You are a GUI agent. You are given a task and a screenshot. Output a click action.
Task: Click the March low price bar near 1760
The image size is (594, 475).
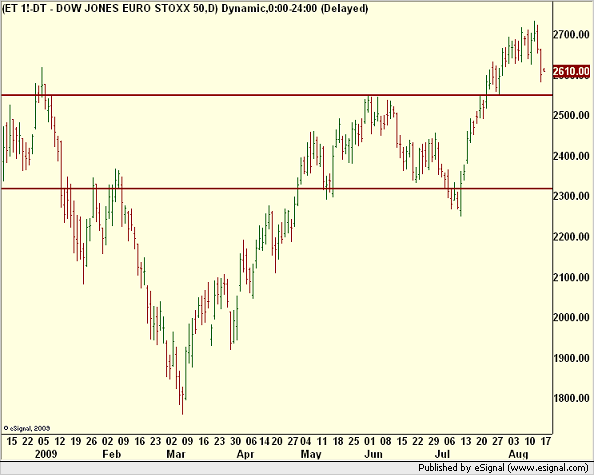(x=182, y=401)
